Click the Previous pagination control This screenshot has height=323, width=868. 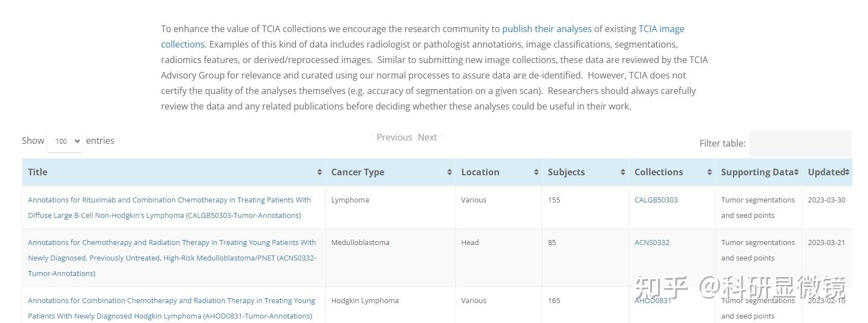tap(393, 137)
